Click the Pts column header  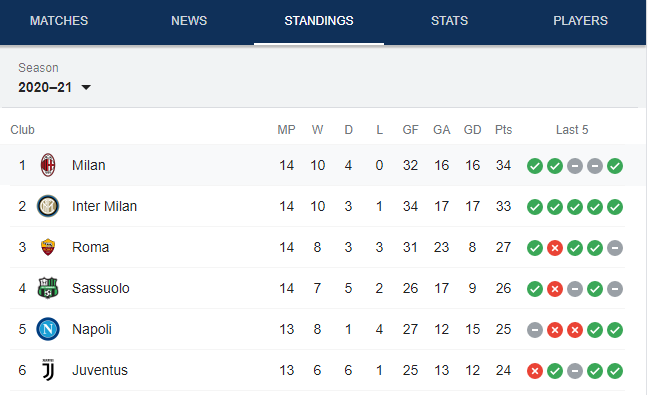(503, 130)
